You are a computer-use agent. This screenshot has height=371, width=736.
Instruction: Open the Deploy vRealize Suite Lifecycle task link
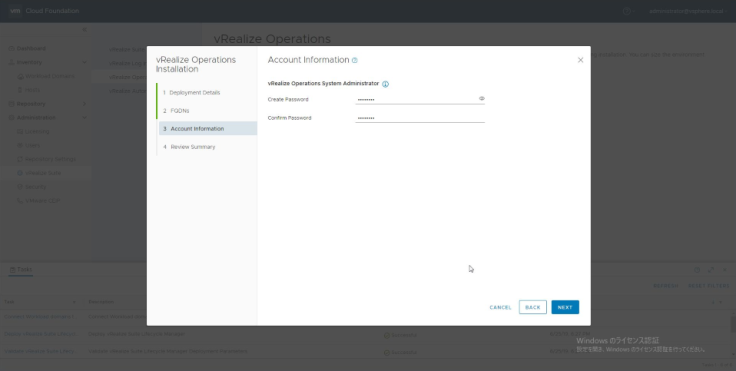(40, 334)
